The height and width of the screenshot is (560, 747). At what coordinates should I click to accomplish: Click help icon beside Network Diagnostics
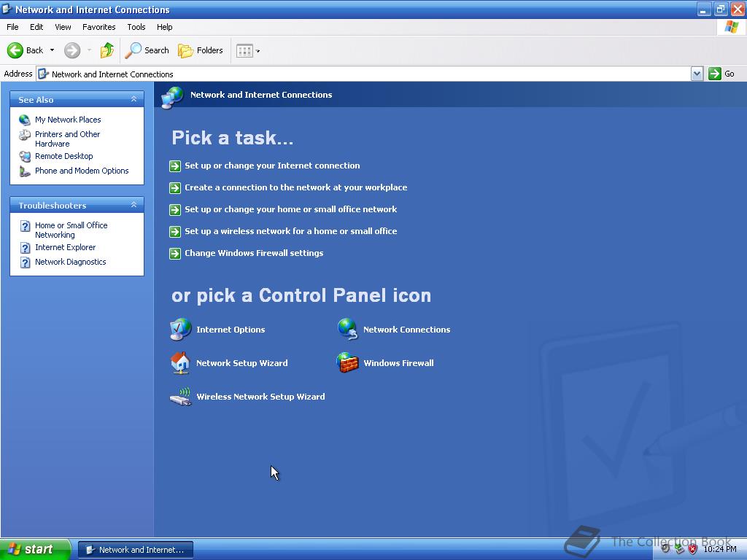tap(26, 262)
